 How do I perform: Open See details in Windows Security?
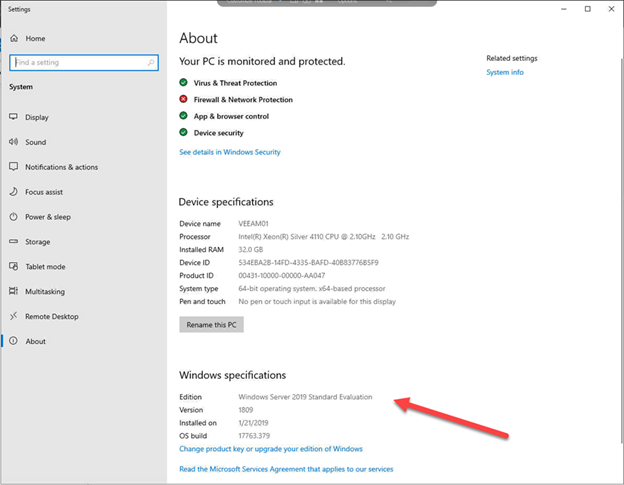click(230, 152)
